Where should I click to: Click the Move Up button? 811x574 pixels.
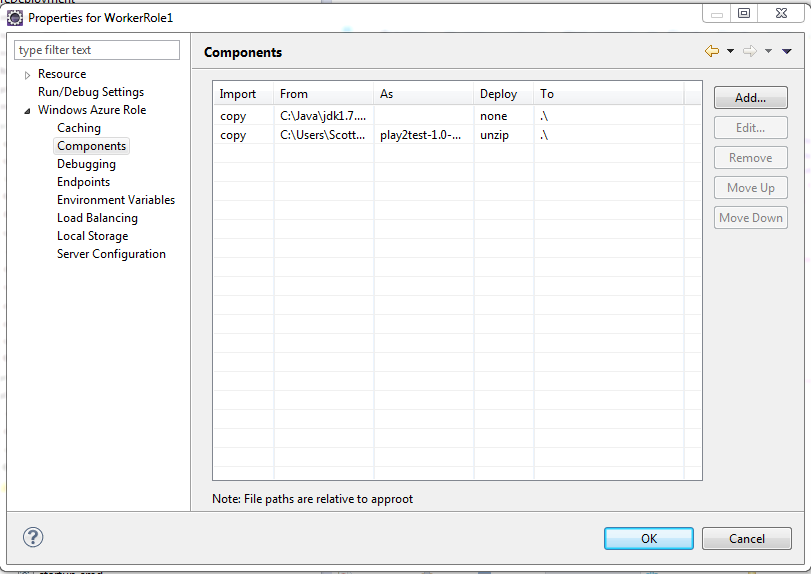[x=750, y=188]
